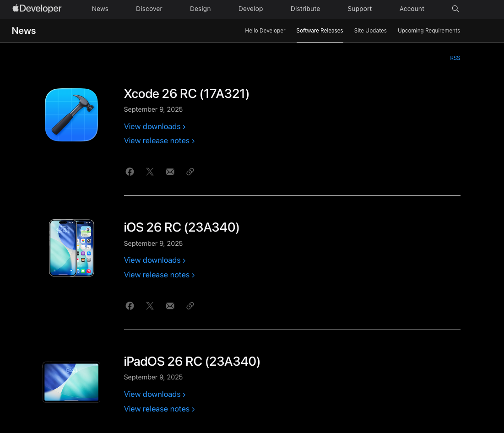Image resolution: width=504 pixels, height=433 pixels.
Task: Open the search magnifier icon
Action: [x=455, y=9]
